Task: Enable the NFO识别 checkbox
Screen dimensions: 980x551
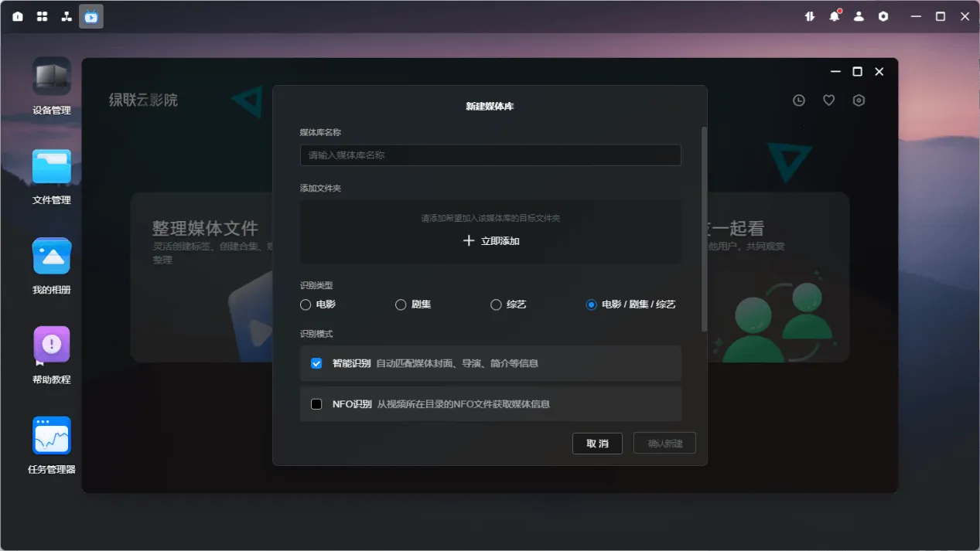Action: coord(316,404)
